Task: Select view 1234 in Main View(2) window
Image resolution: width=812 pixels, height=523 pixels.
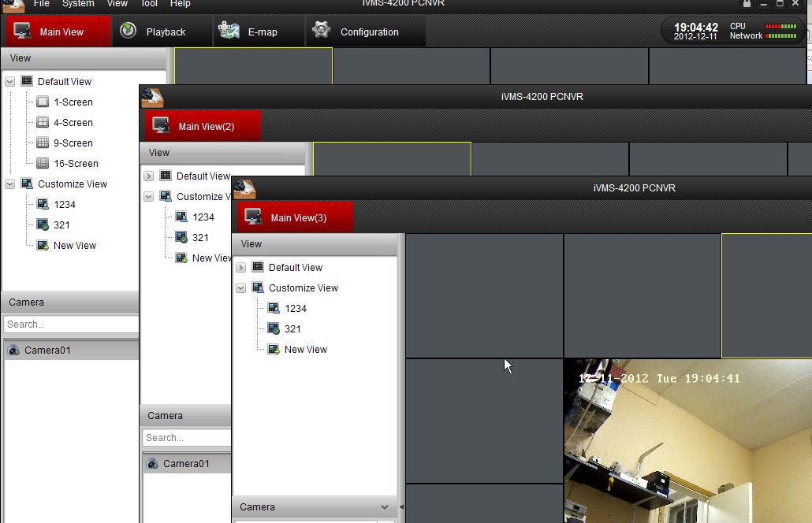Action: pos(203,217)
